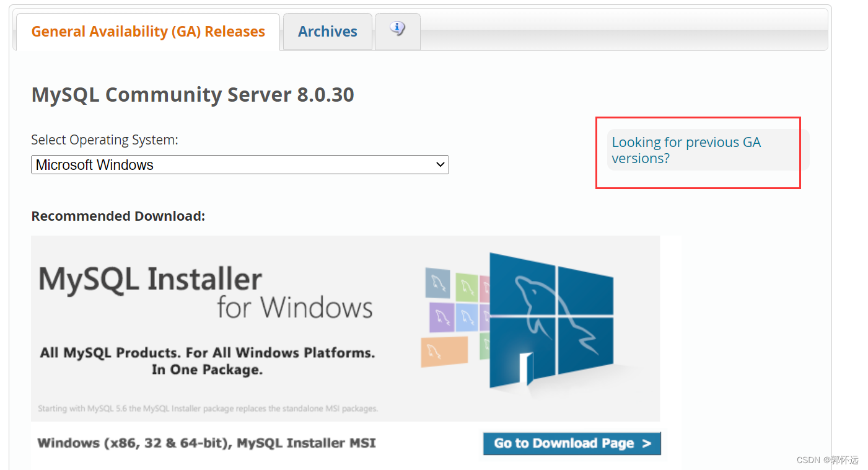Click 'All MySQL Products. For All Windows Platforms.' text

pos(208,353)
